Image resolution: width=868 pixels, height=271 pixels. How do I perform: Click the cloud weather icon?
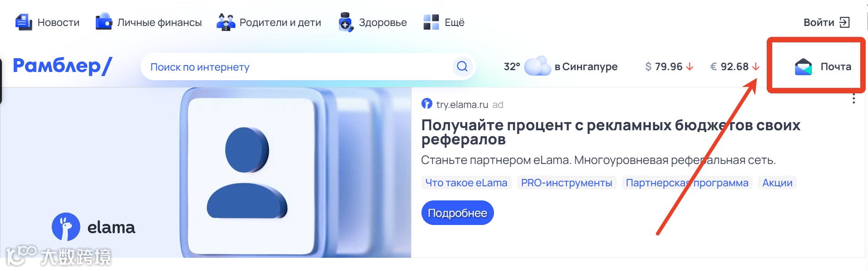point(537,66)
